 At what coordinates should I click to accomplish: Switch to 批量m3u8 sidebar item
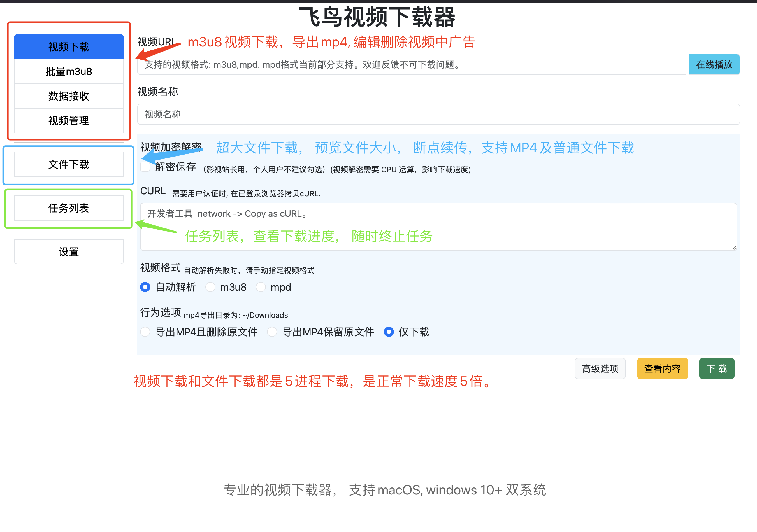pyautogui.click(x=69, y=71)
